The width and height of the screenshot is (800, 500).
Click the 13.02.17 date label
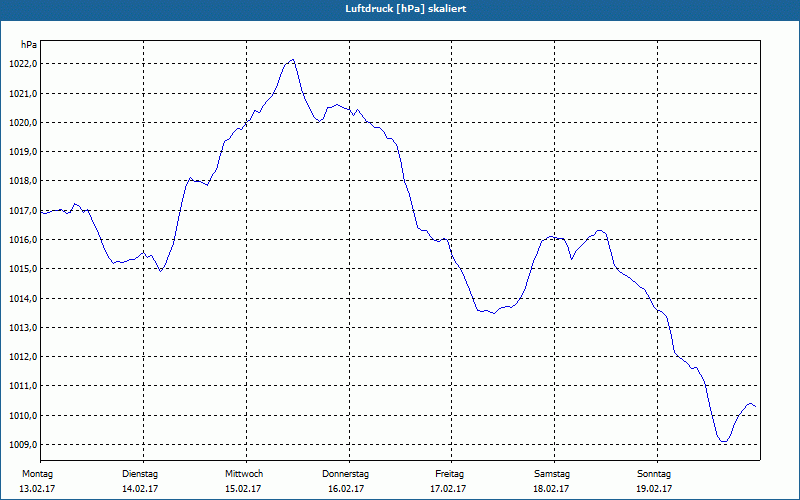[x=37, y=489]
